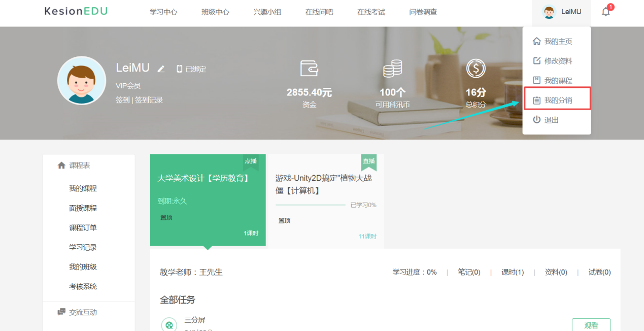Click the 三分屏 task title
This screenshot has width=644, height=331.
click(x=195, y=320)
